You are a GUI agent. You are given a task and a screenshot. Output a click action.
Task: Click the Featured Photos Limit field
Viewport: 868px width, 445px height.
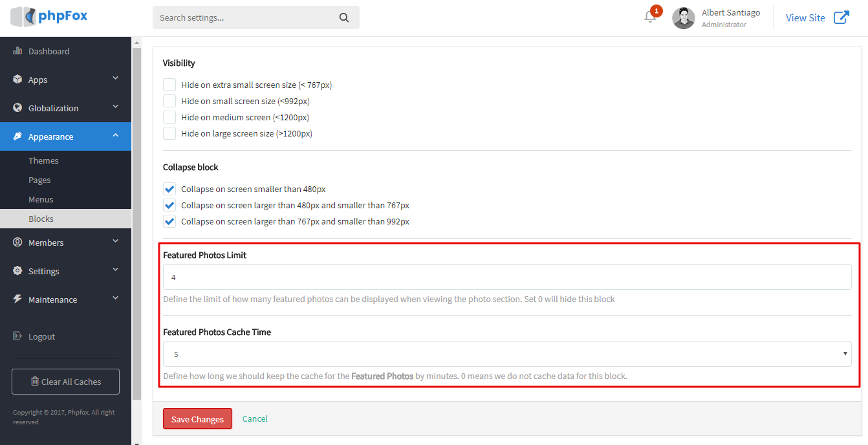(506, 277)
